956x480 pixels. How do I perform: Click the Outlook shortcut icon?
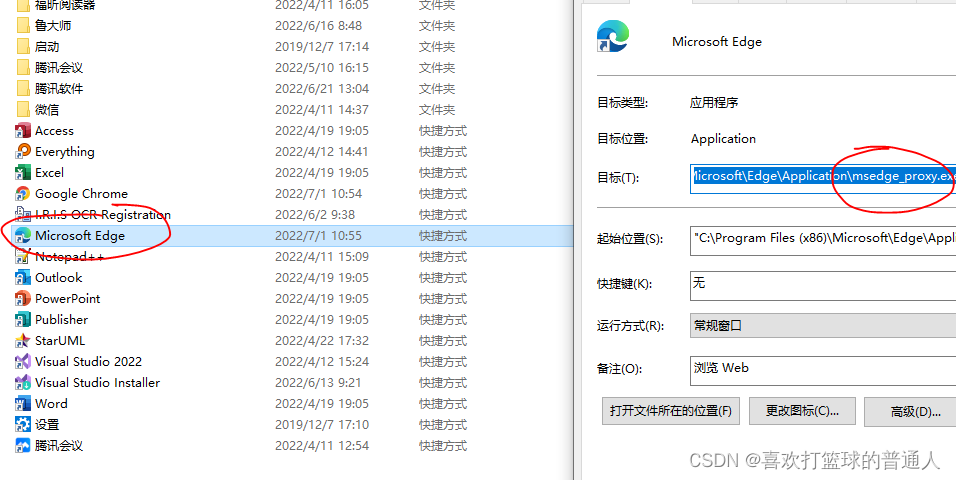[x=23, y=278]
